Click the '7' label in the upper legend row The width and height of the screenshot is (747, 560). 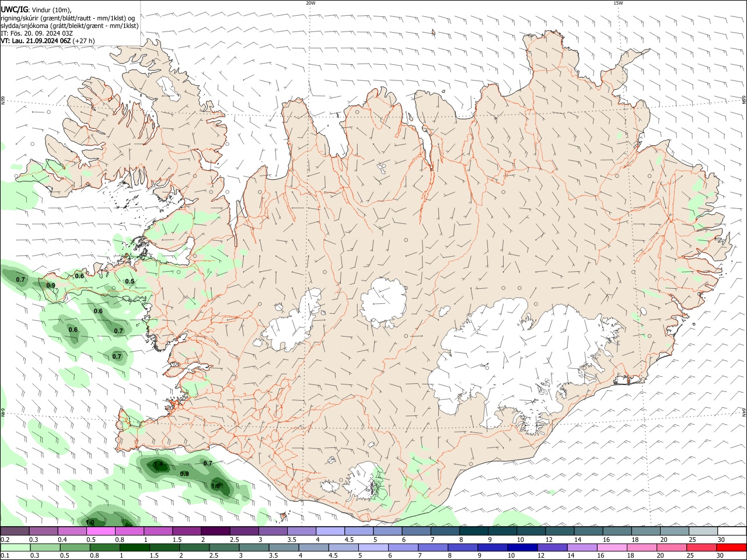tap(433, 540)
